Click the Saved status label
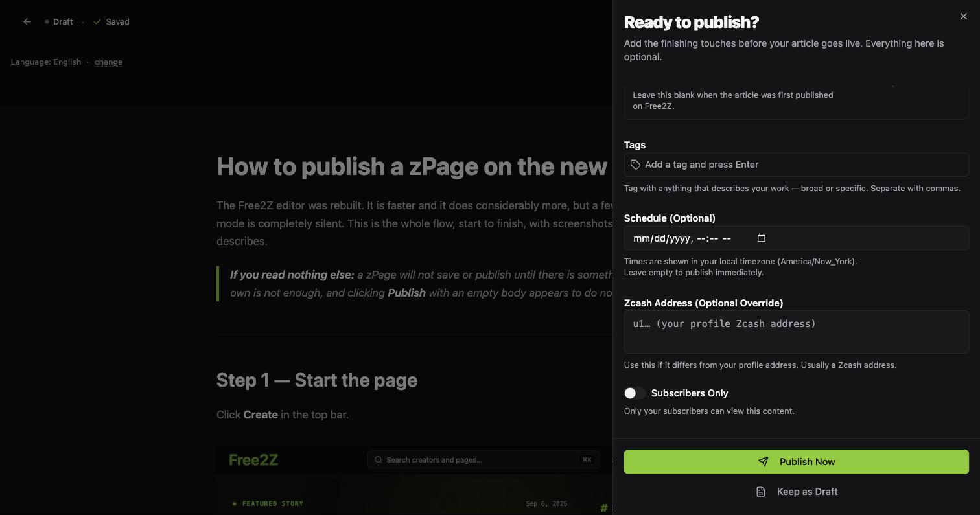Screen dimensions: 980x515 [x=111, y=22]
